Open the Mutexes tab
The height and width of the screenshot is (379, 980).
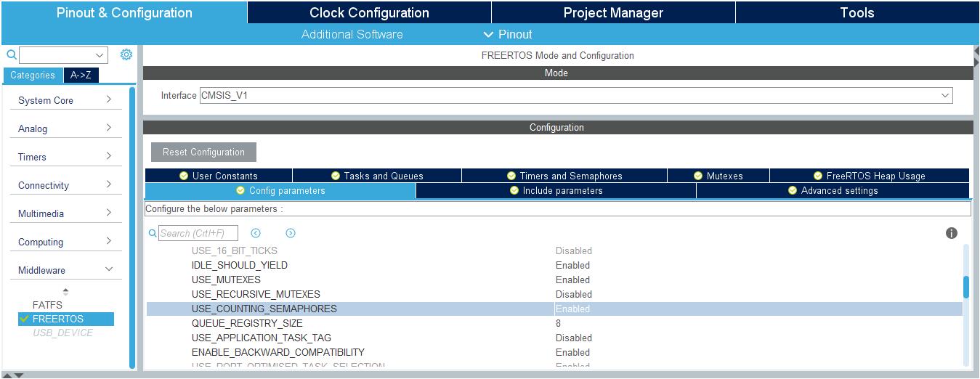(x=718, y=176)
